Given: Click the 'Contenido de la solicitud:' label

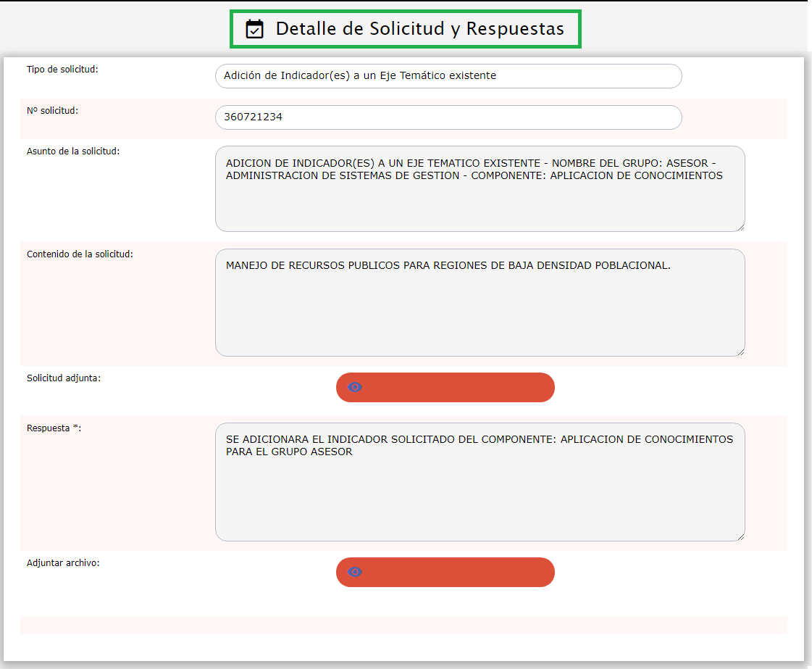Looking at the screenshot, I should click(x=80, y=254).
